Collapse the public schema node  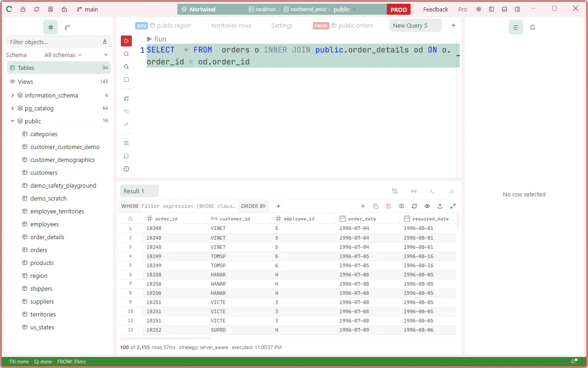tap(12, 121)
